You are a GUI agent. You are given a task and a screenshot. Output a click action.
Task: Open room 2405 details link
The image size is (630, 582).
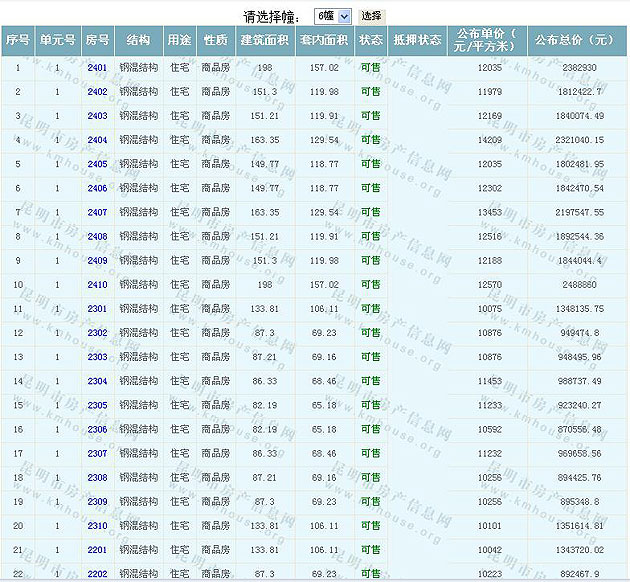[x=97, y=164]
